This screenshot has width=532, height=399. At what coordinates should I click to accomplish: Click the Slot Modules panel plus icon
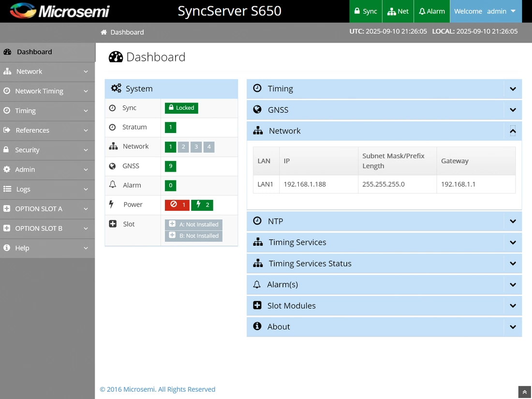tap(257, 305)
